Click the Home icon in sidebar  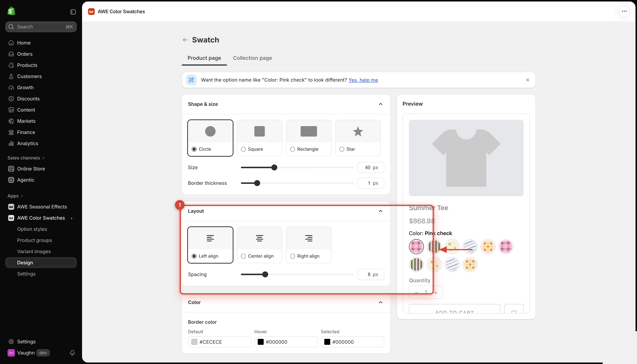(11, 43)
